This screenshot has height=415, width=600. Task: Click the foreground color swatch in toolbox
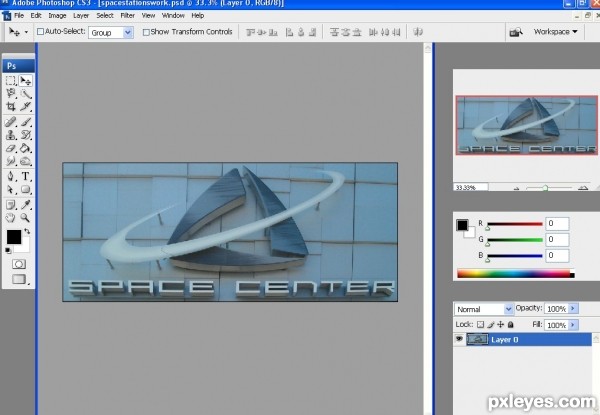[x=14, y=237]
